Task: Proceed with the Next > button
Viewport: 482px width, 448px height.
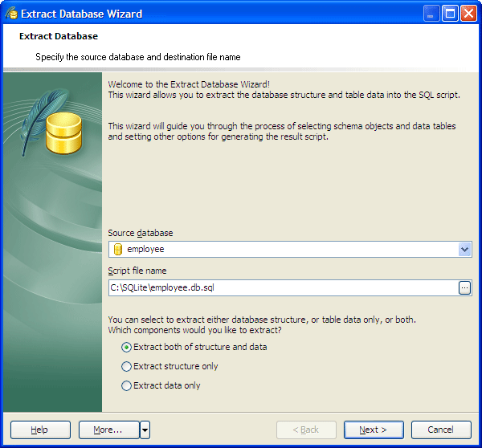Action: [374, 430]
